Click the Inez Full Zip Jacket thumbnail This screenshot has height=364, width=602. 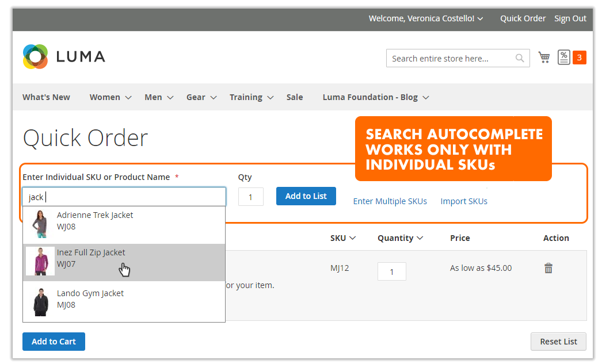click(40, 261)
